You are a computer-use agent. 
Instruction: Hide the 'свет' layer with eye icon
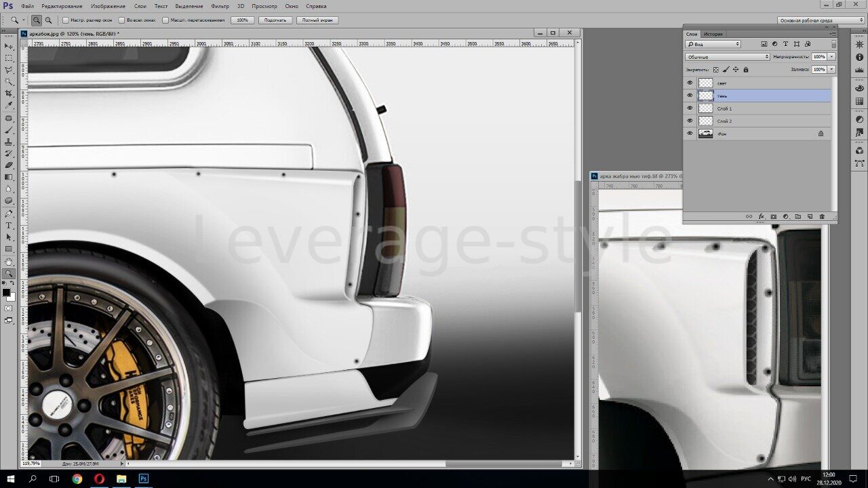tap(690, 83)
